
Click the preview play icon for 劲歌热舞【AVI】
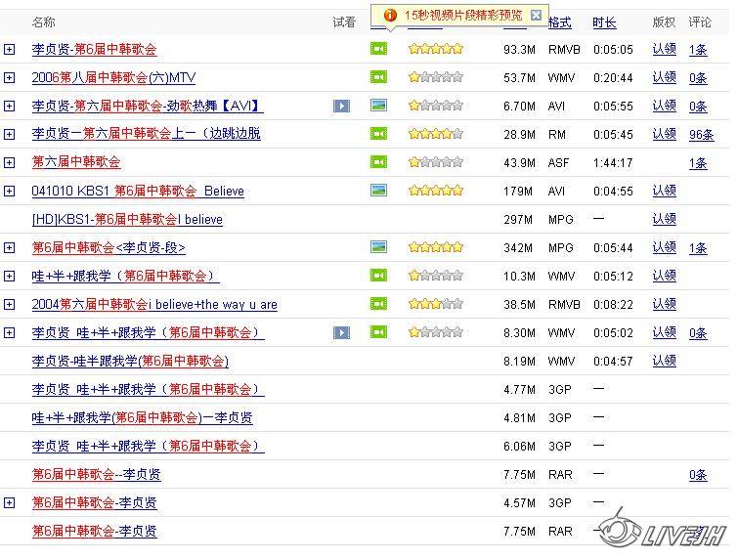pos(341,106)
